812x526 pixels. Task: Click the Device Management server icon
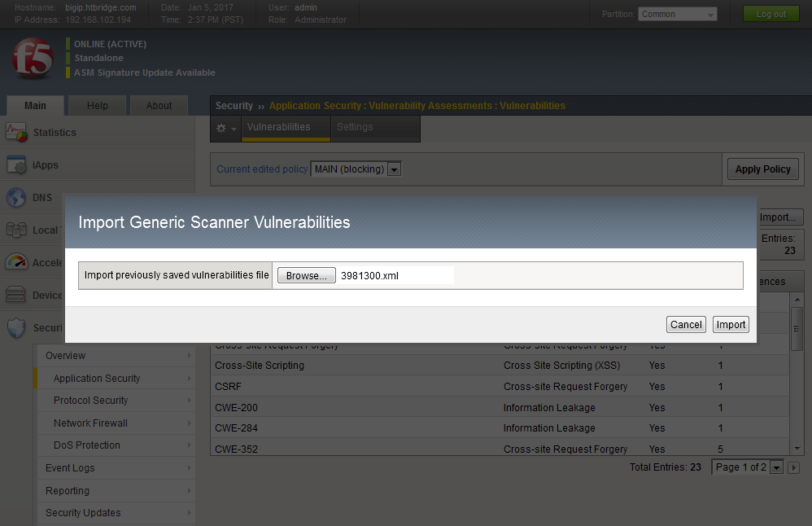(x=16, y=295)
